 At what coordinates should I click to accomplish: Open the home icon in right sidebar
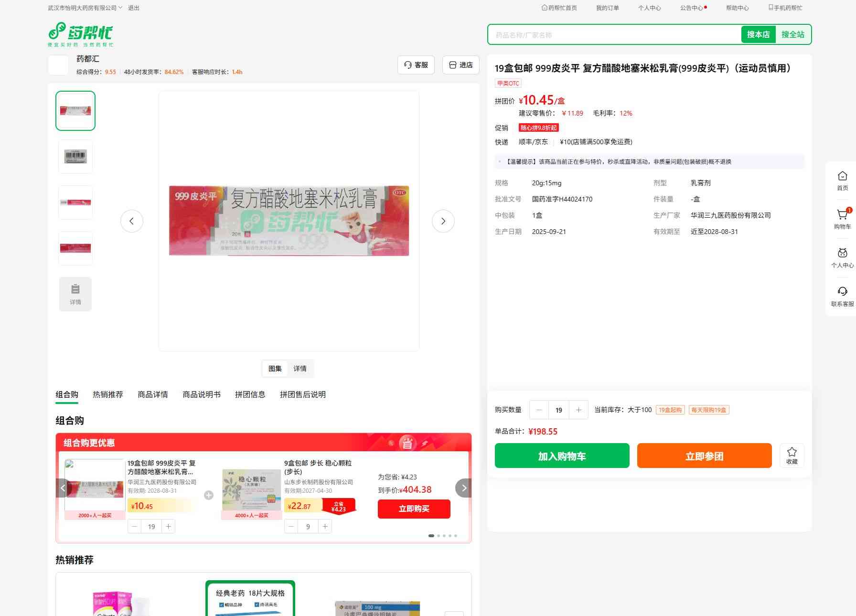842,177
